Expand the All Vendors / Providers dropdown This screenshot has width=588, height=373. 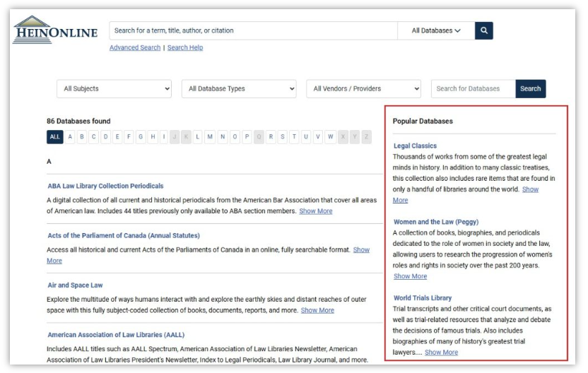click(x=363, y=89)
